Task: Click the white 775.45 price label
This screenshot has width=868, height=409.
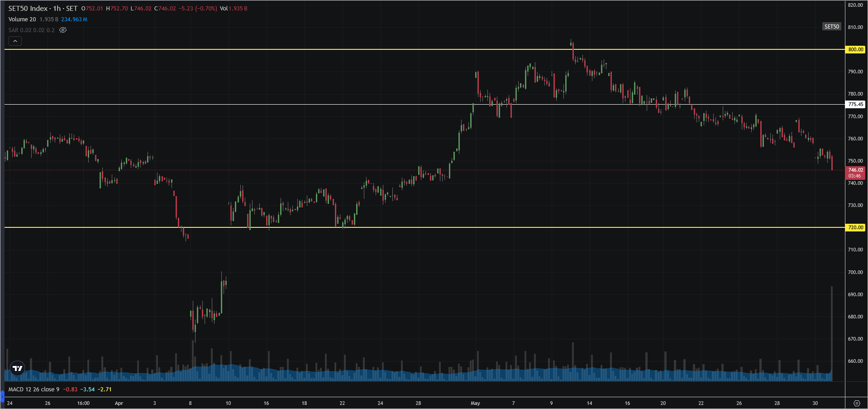Action: point(855,104)
